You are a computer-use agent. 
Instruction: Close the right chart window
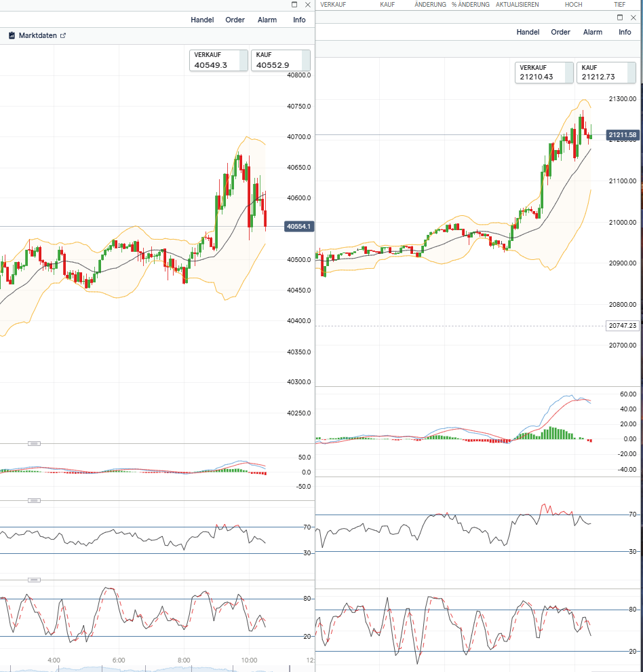click(x=633, y=18)
